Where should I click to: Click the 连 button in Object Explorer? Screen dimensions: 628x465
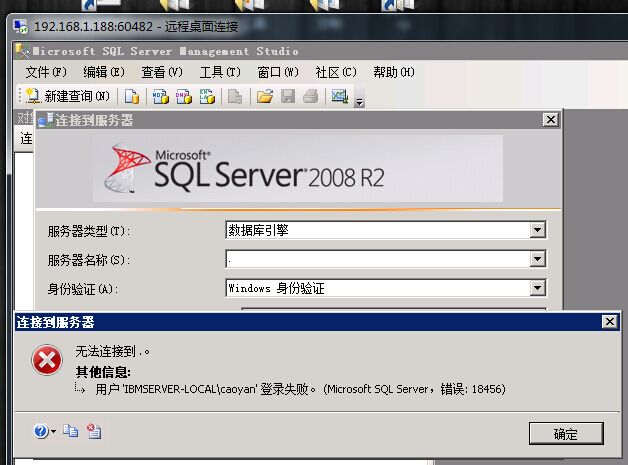click(x=26, y=139)
